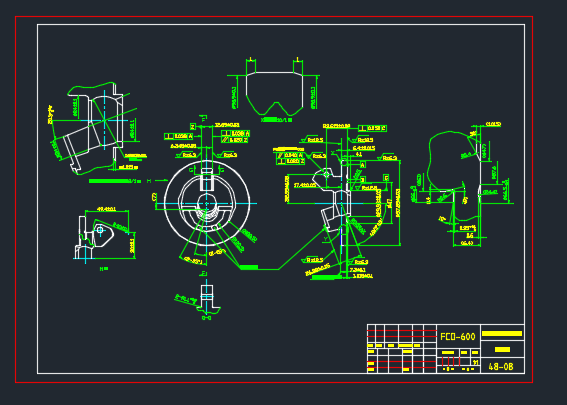Select the 17.4±0.05 dimension in section view
Screen dimensions: 567x405
click(x=305, y=185)
